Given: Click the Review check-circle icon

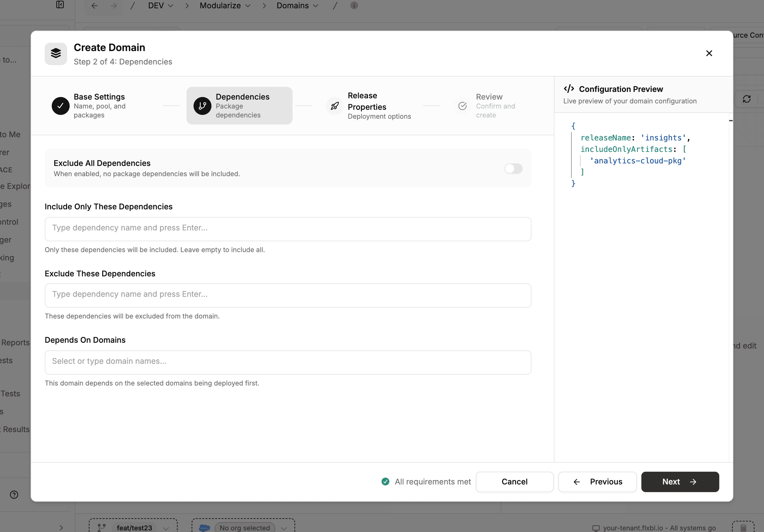Looking at the screenshot, I should (x=462, y=106).
